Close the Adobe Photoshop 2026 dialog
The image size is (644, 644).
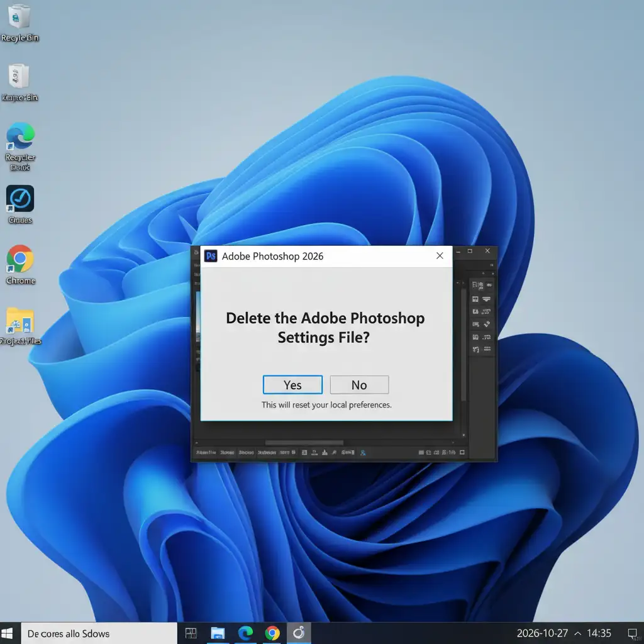click(x=440, y=256)
